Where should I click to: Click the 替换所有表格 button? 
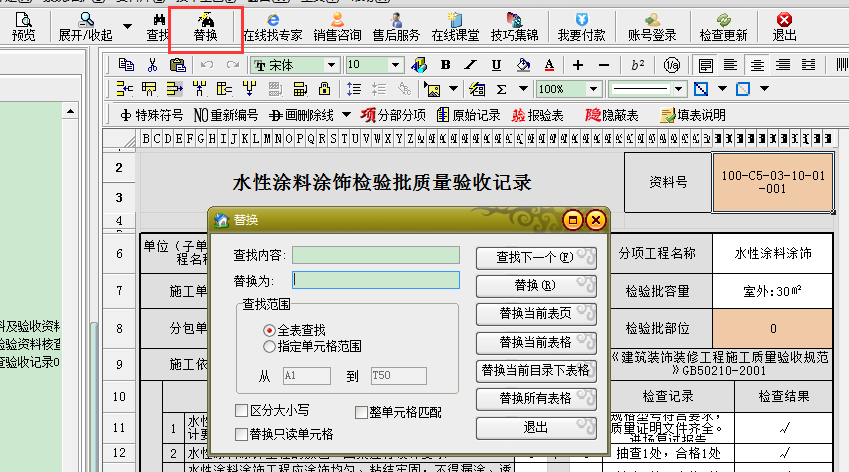(x=536, y=399)
